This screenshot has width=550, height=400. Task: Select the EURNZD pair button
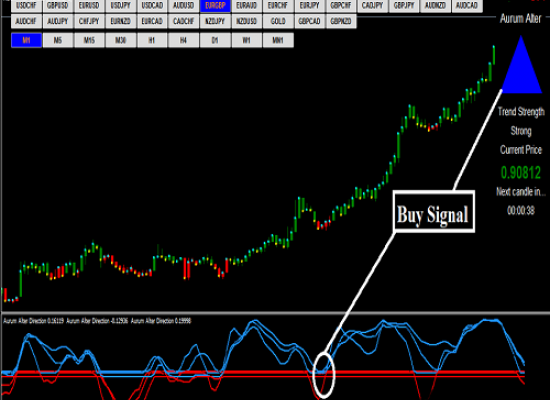[x=121, y=21]
